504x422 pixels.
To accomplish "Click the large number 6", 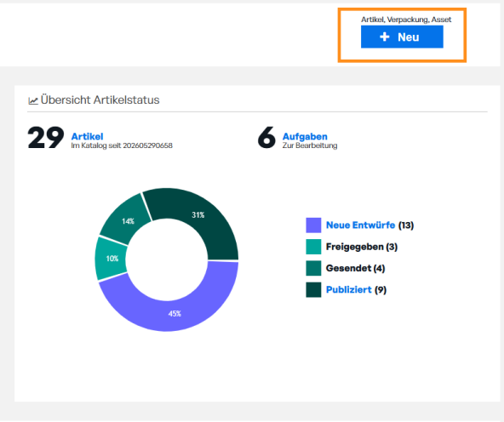I will pos(266,138).
